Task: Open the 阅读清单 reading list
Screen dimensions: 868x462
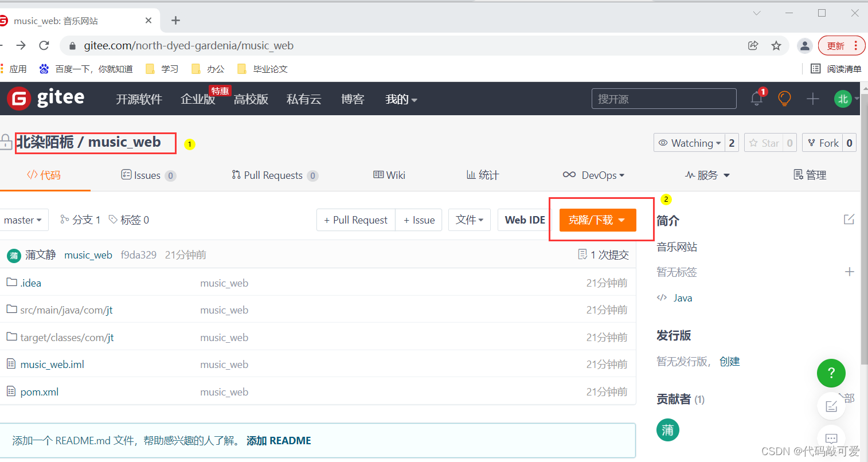Action: [836, 69]
